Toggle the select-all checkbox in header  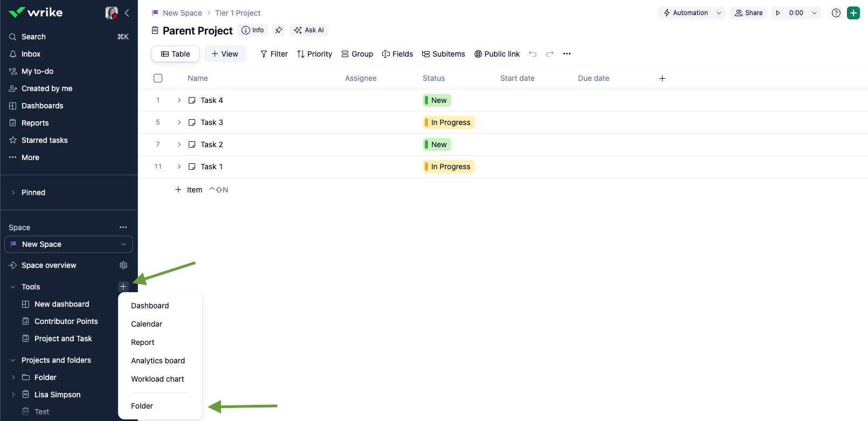[x=158, y=78]
